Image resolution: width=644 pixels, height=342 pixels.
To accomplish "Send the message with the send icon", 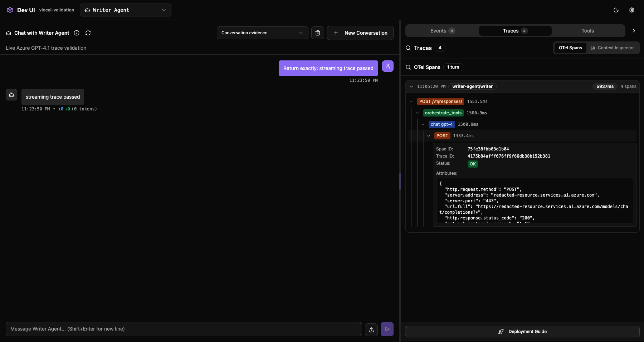I will click(387, 329).
